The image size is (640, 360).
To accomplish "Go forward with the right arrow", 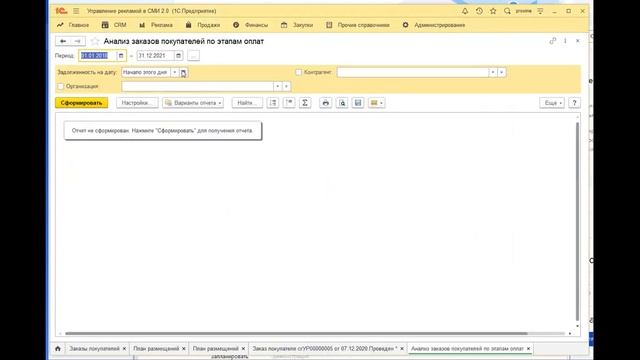I will click(x=78, y=41).
